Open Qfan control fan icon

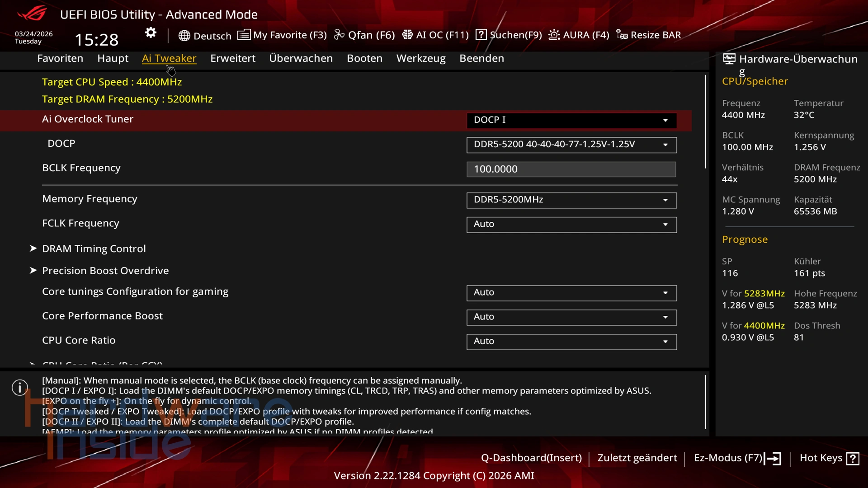point(339,35)
